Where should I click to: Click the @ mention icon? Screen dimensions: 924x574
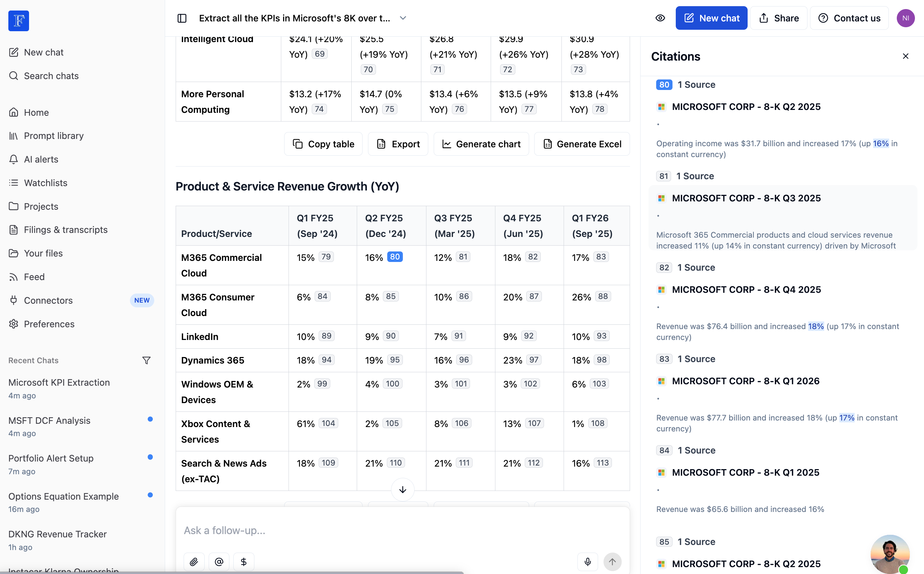pyautogui.click(x=219, y=561)
